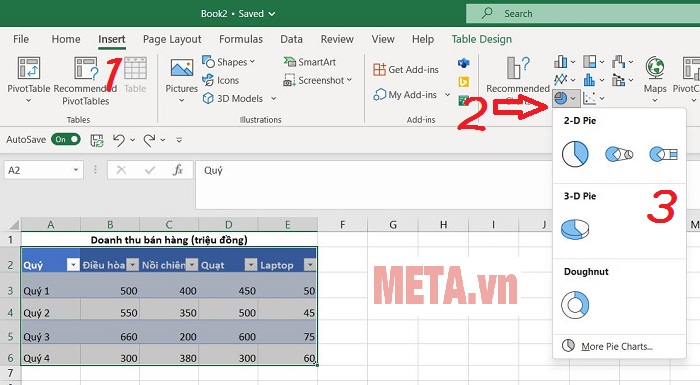700x385 pixels.
Task: Insert a SmartArt graphic
Action: click(x=309, y=62)
